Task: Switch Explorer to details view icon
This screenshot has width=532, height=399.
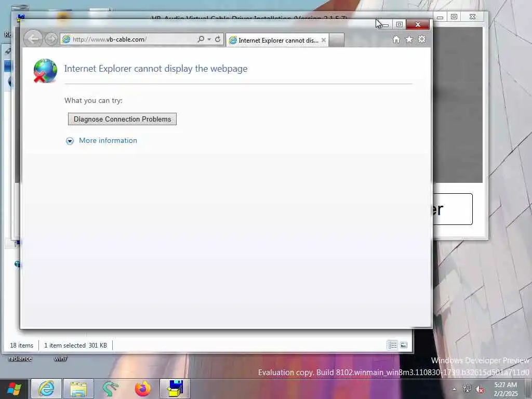Action: tap(392, 345)
